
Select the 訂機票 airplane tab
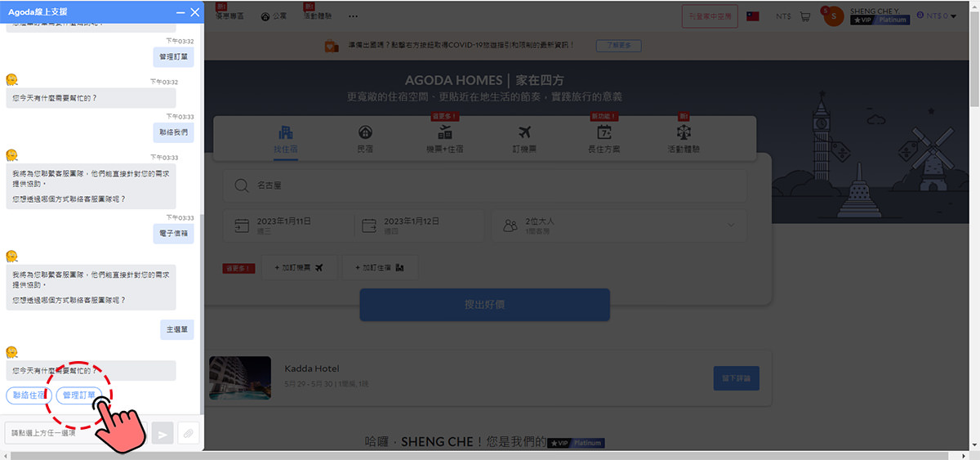click(524, 138)
